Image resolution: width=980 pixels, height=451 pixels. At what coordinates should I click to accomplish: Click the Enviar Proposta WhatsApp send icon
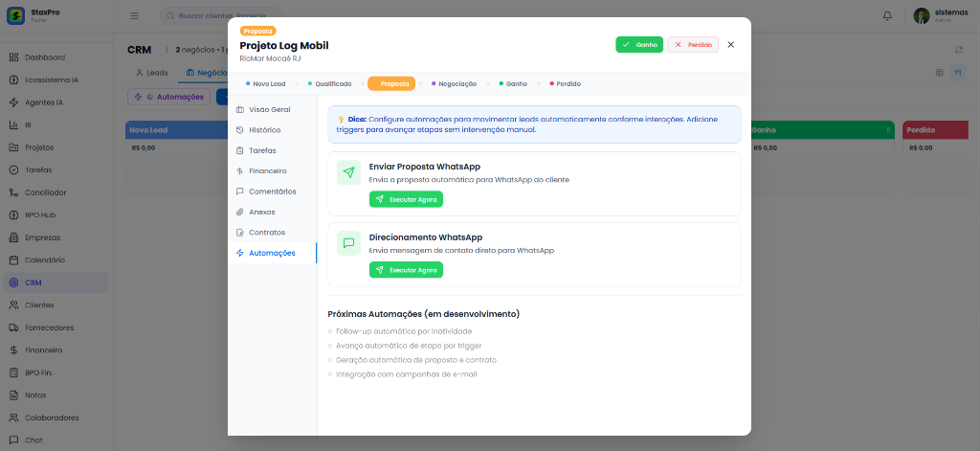click(348, 172)
